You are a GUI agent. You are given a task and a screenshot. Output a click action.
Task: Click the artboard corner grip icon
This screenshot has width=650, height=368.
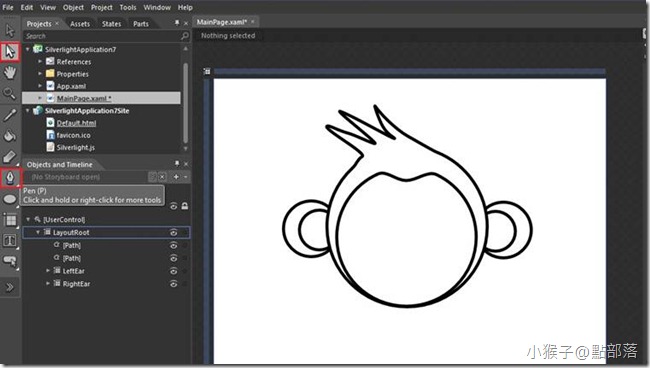coord(207,72)
